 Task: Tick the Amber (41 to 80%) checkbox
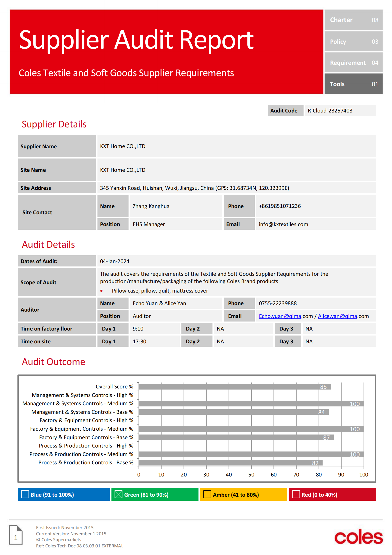click(207, 494)
